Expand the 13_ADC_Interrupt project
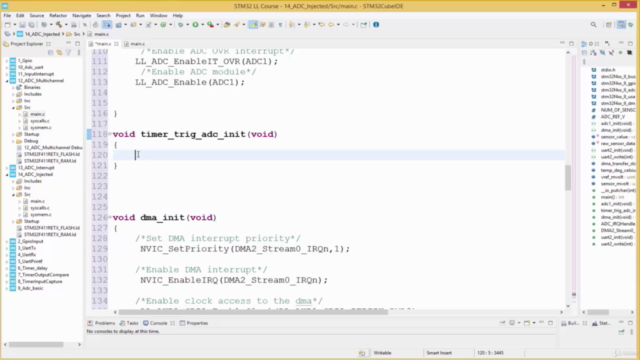This screenshot has height=360, width=640. click(x=7, y=168)
